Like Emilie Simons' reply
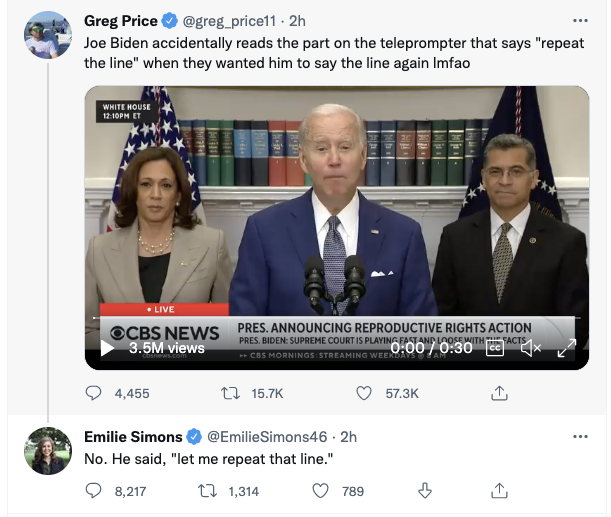Viewport: 611px width, 517px height. click(322, 490)
